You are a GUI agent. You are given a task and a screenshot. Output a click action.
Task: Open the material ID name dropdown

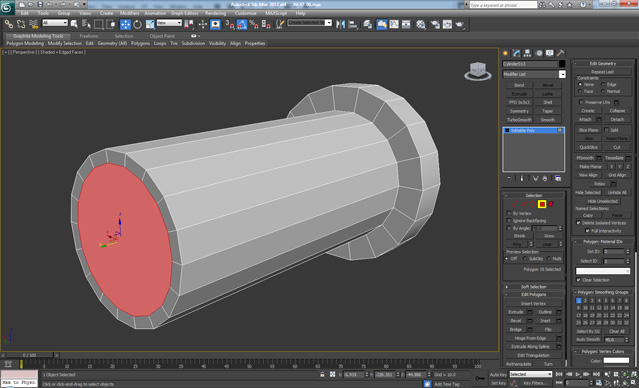click(x=603, y=271)
